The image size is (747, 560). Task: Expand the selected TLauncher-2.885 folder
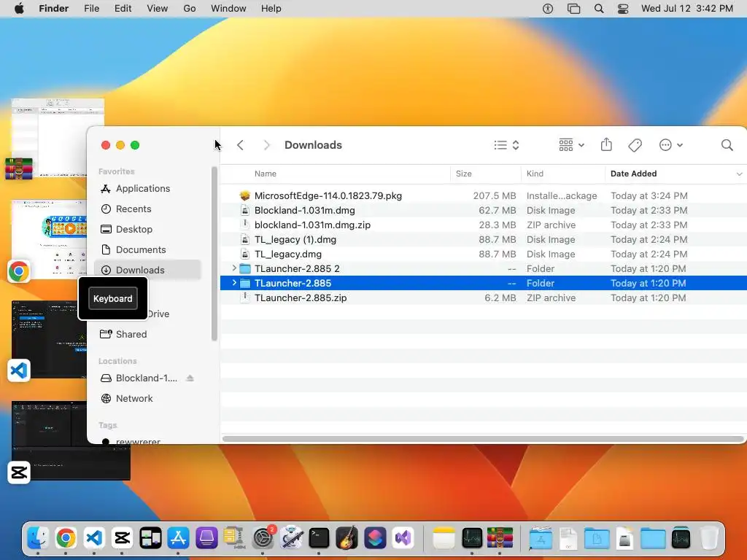(x=234, y=283)
